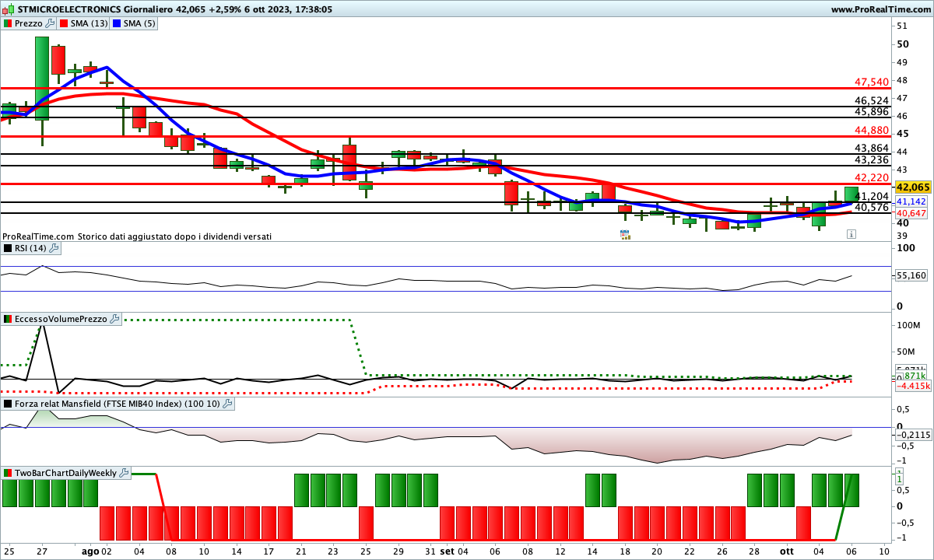The width and height of the screenshot is (934, 560).
Task: Select the blue SMA (5) color swatch
Action: 116,23
